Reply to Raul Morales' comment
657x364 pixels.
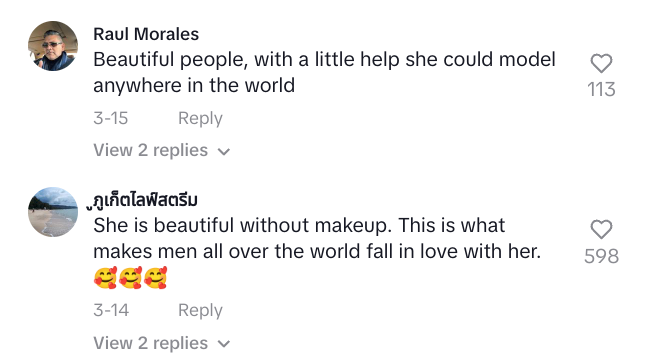click(200, 119)
